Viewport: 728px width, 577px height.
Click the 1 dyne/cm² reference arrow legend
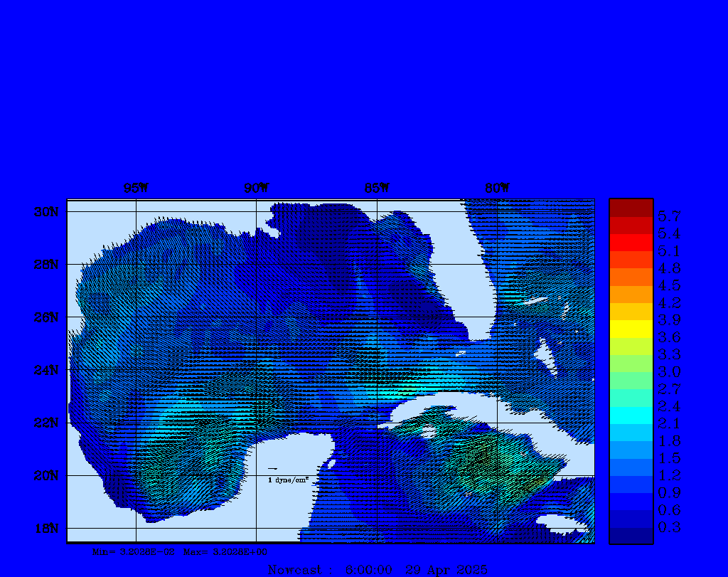pyautogui.click(x=287, y=475)
